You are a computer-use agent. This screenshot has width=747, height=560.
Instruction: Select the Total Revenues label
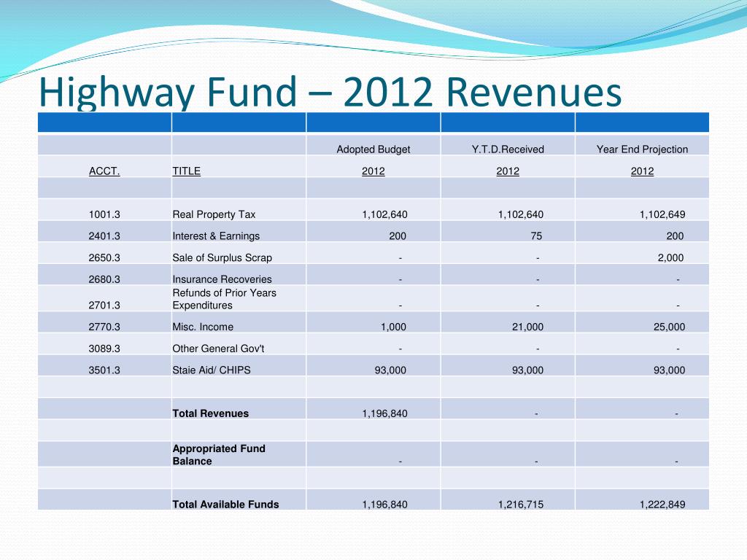[x=211, y=413]
